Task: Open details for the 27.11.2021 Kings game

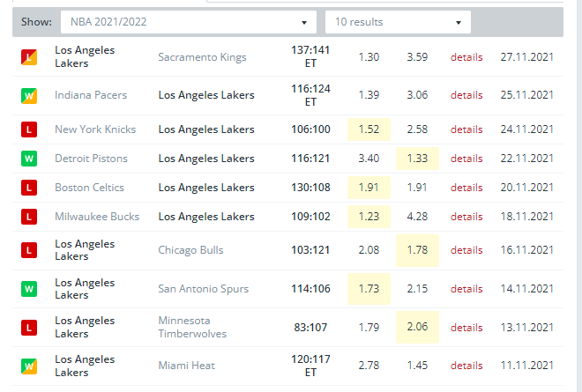Action: pos(466,57)
